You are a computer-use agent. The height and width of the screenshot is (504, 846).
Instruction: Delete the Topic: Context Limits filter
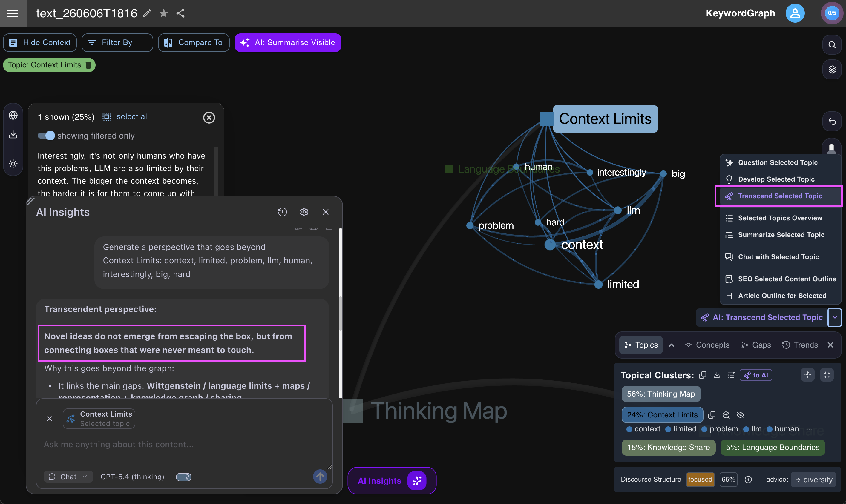[x=88, y=65]
